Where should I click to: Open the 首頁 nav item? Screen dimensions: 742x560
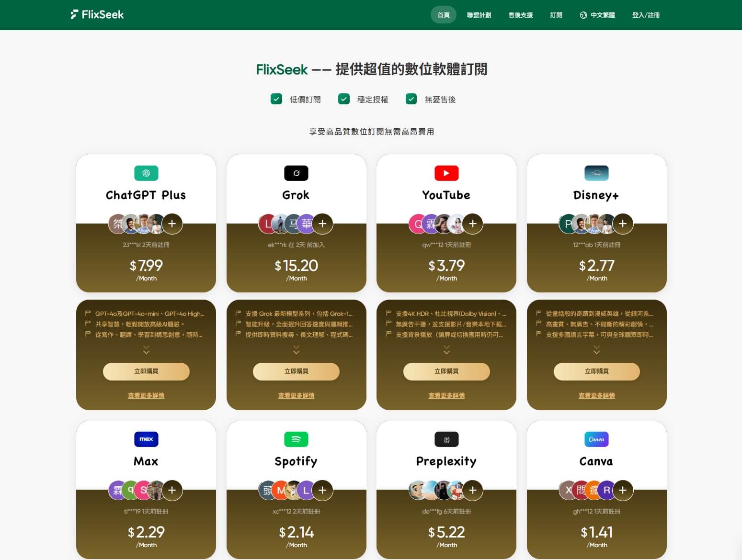pos(444,15)
